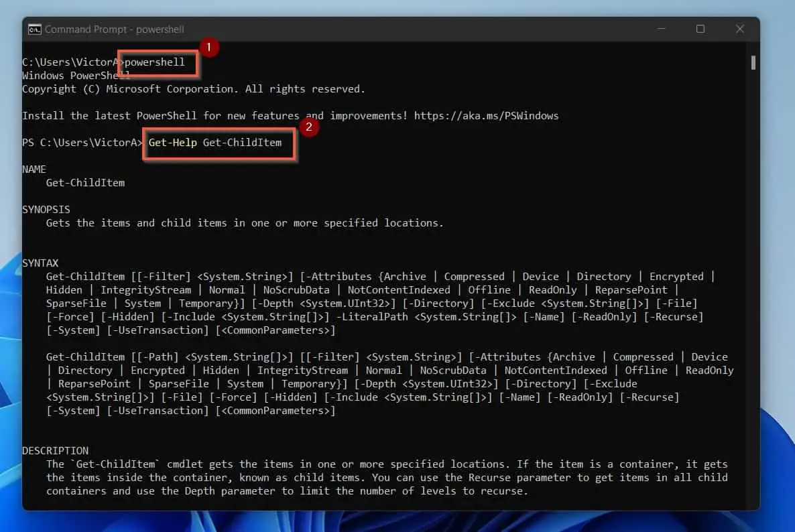The image size is (795, 532).
Task: Click the SYNOPSIS heading
Action: (46, 210)
